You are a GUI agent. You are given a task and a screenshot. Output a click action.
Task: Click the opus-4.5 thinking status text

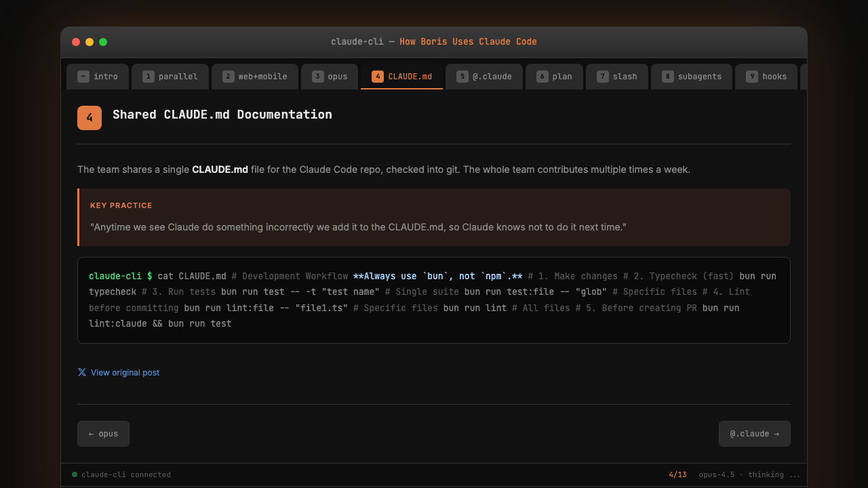coord(749,474)
